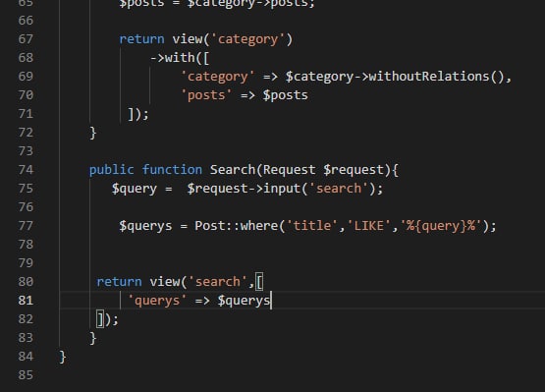Click the 'return' keyword on line 67
This screenshot has height=392, width=545.
tap(141, 39)
